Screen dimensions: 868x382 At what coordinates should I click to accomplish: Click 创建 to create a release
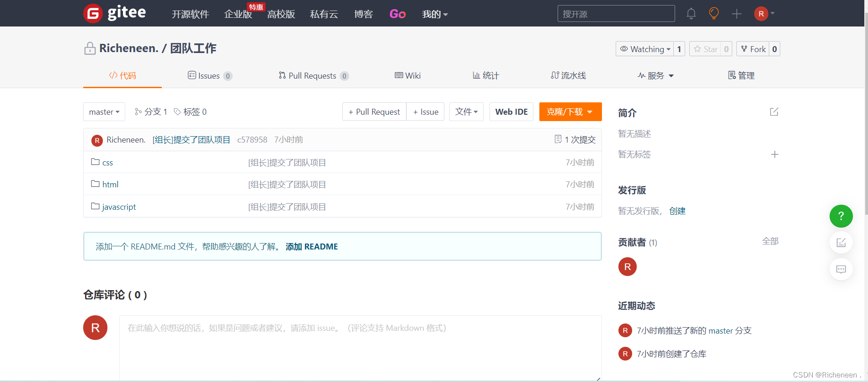[x=677, y=211]
